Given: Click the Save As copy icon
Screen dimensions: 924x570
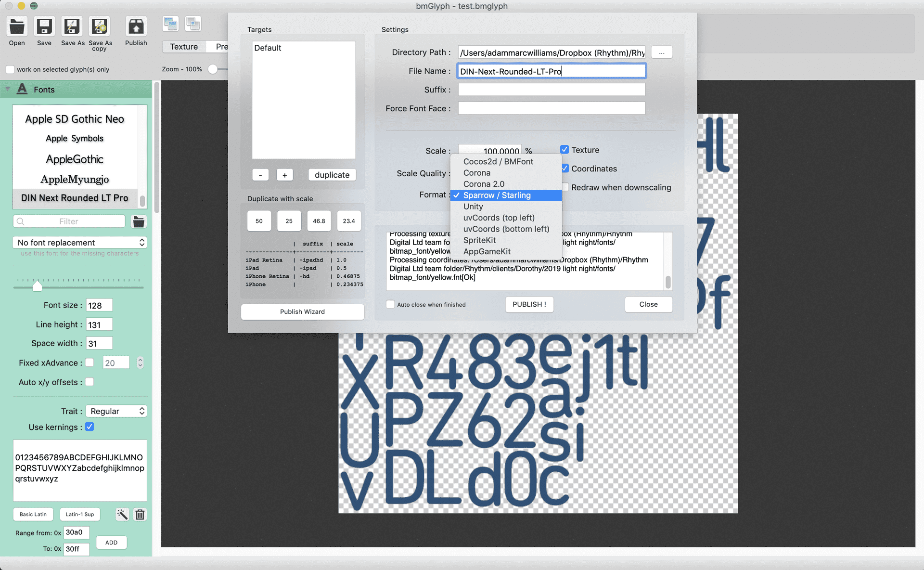Looking at the screenshot, I should tap(100, 26).
